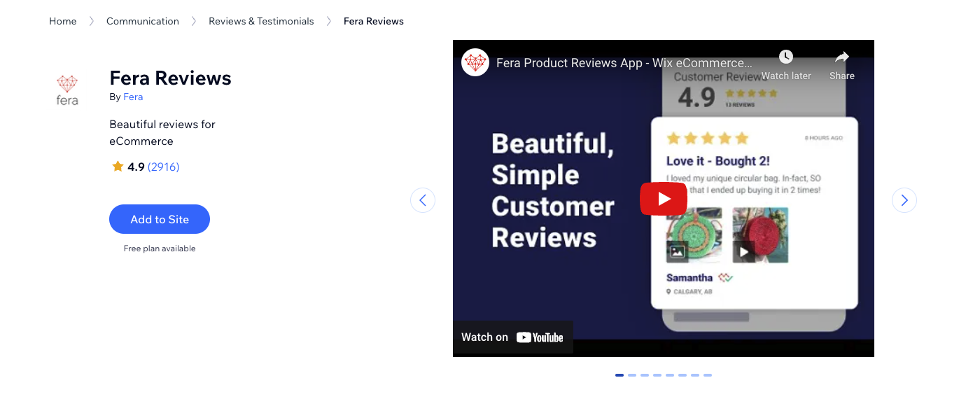The image size is (980, 399).
Task: Select the last carousel indicator dot
Action: (708, 375)
